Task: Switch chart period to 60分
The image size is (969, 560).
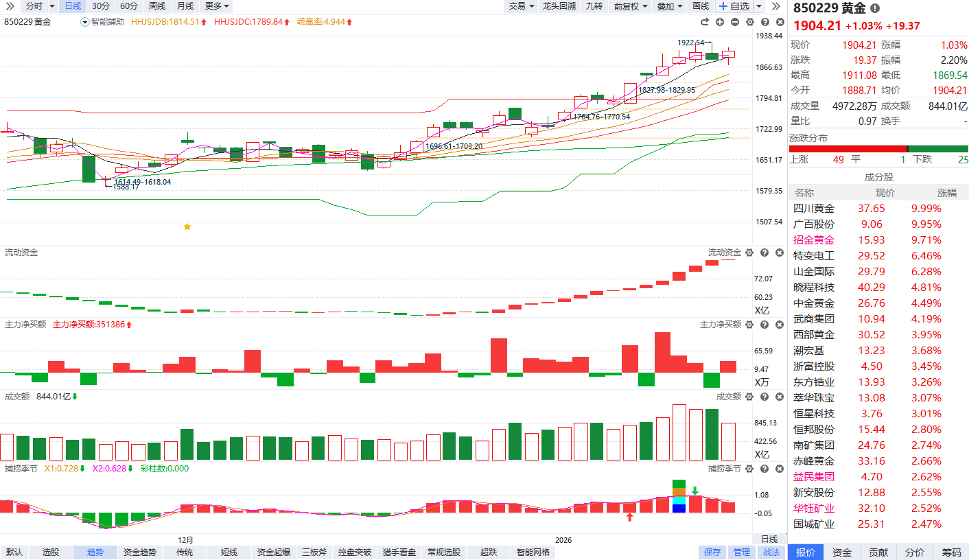Action: pyautogui.click(x=128, y=6)
